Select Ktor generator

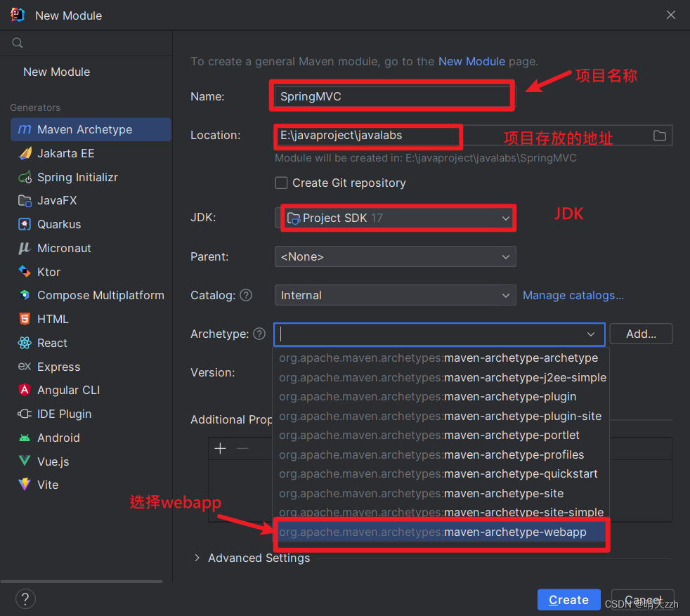[x=91, y=272]
